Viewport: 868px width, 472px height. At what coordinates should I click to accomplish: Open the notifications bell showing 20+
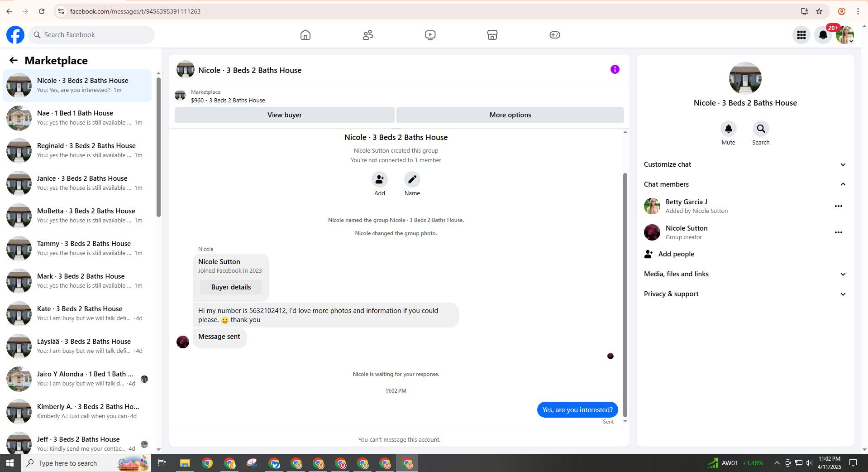(823, 35)
